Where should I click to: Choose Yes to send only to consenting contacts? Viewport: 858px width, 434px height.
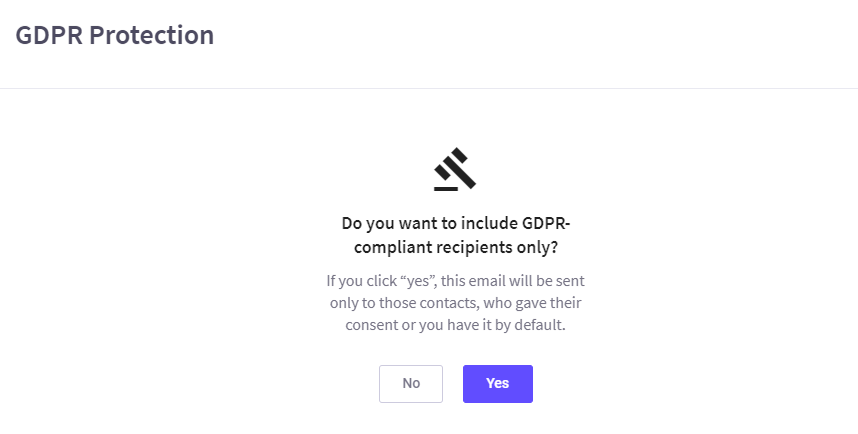[497, 384]
